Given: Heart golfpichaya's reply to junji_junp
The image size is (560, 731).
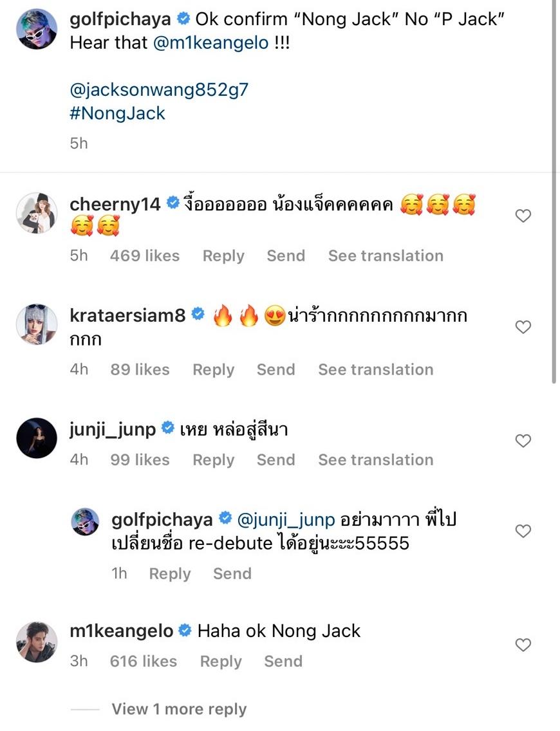Looking at the screenshot, I should [x=523, y=531].
